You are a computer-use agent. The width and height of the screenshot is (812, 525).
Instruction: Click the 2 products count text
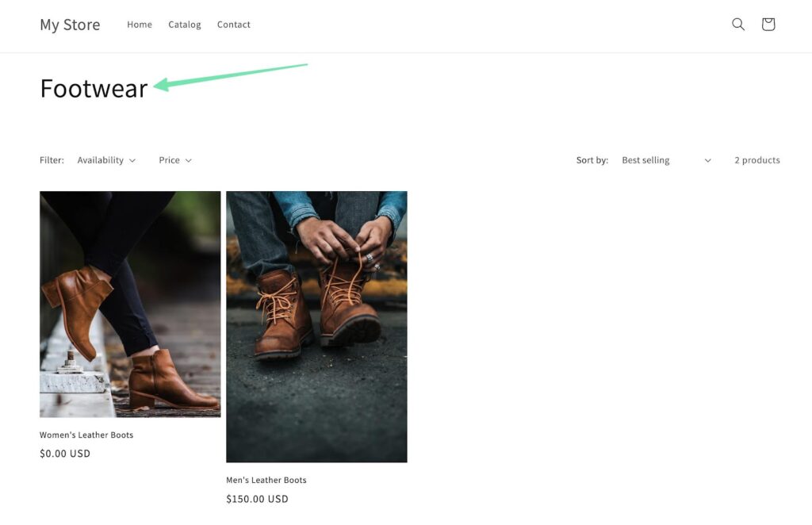756,160
